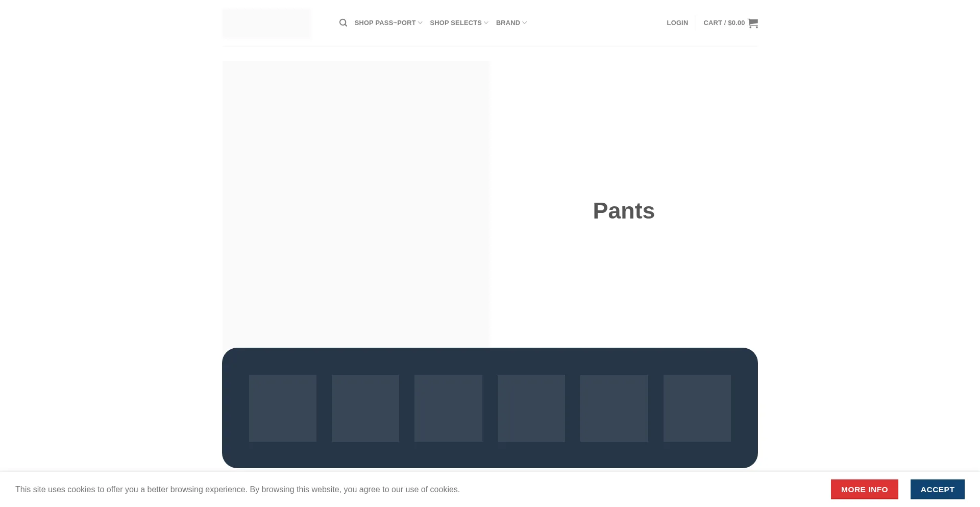Open the SHOP SELECTS menu
Image resolution: width=980 pixels, height=507 pixels.
(x=455, y=23)
